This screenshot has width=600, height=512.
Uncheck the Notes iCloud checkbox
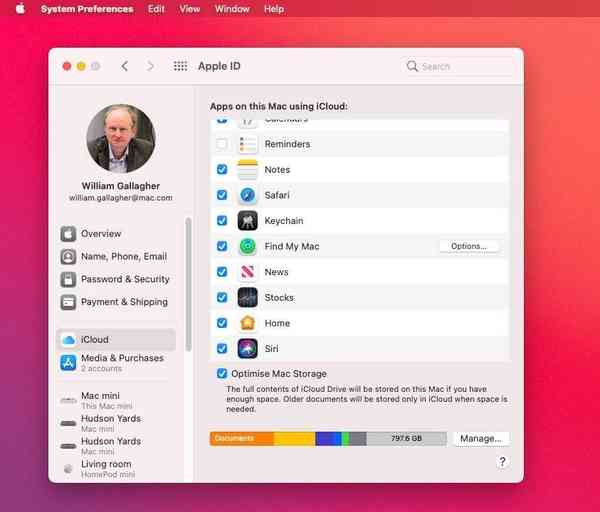click(x=222, y=170)
